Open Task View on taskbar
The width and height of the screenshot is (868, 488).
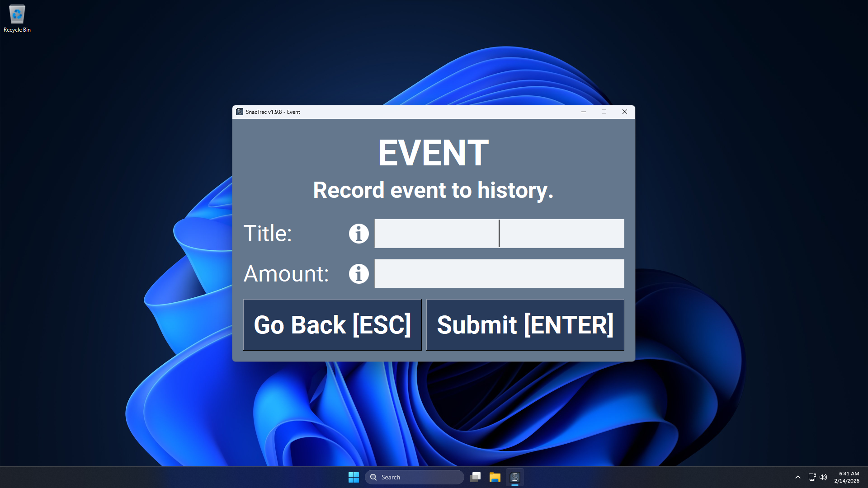tap(475, 477)
